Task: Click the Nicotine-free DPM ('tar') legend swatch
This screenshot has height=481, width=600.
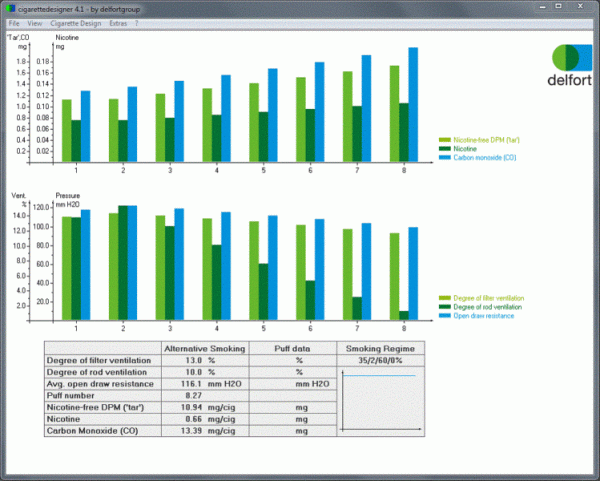Action: (x=445, y=140)
